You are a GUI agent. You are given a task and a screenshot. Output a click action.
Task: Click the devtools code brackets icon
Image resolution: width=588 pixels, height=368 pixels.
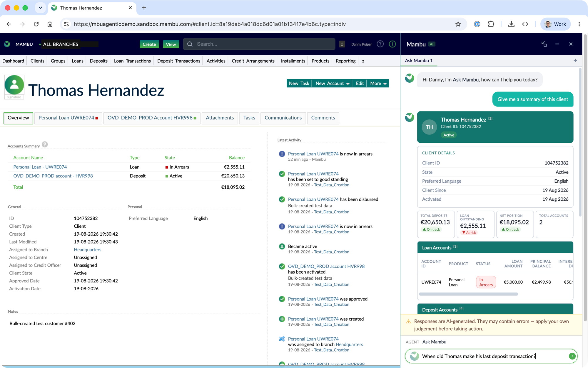click(525, 24)
